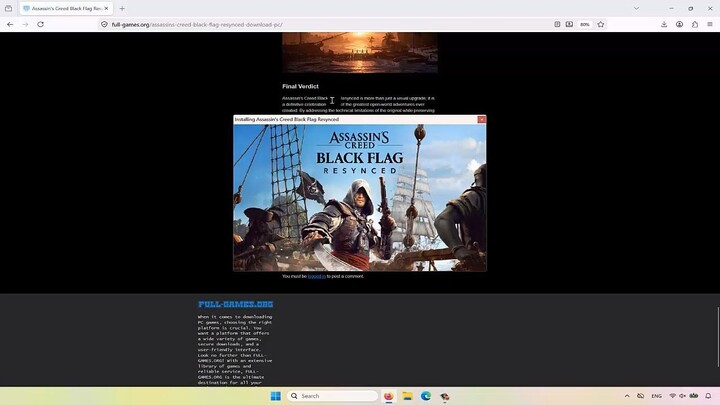720x405 pixels.
Task: Open the Firefox downloads panel
Action: pos(664,24)
